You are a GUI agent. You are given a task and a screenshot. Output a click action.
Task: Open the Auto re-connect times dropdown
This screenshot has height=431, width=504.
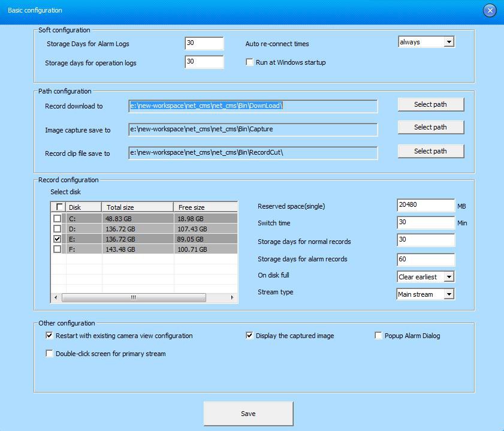[x=448, y=42]
